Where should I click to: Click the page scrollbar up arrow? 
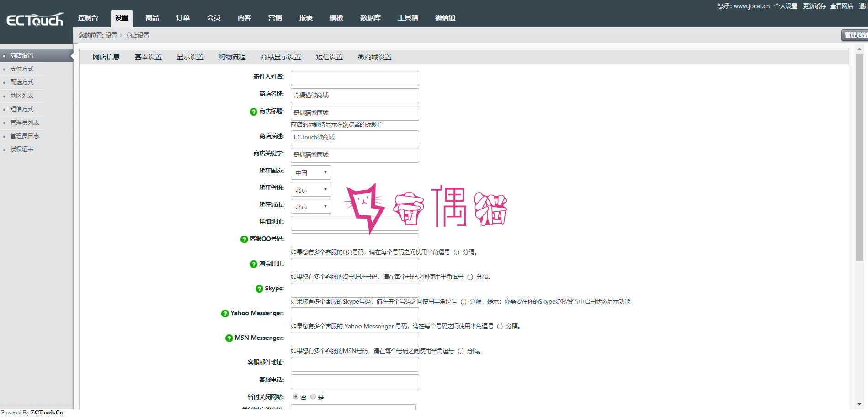(x=859, y=49)
